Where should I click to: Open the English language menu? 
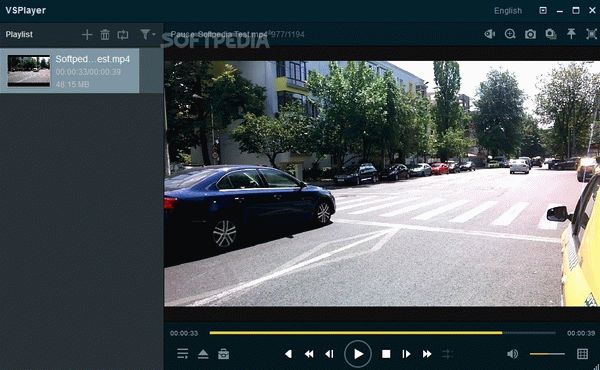pyautogui.click(x=508, y=11)
